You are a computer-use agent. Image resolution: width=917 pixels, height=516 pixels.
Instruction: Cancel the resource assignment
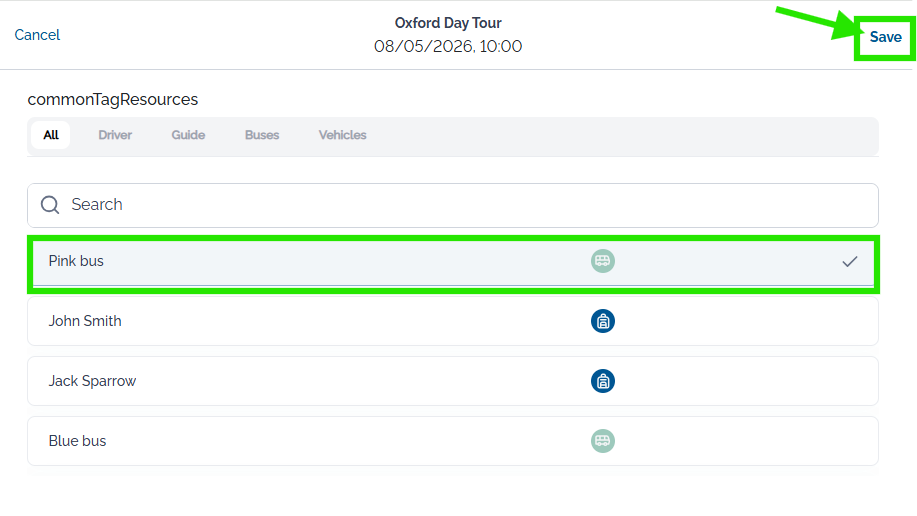click(37, 35)
